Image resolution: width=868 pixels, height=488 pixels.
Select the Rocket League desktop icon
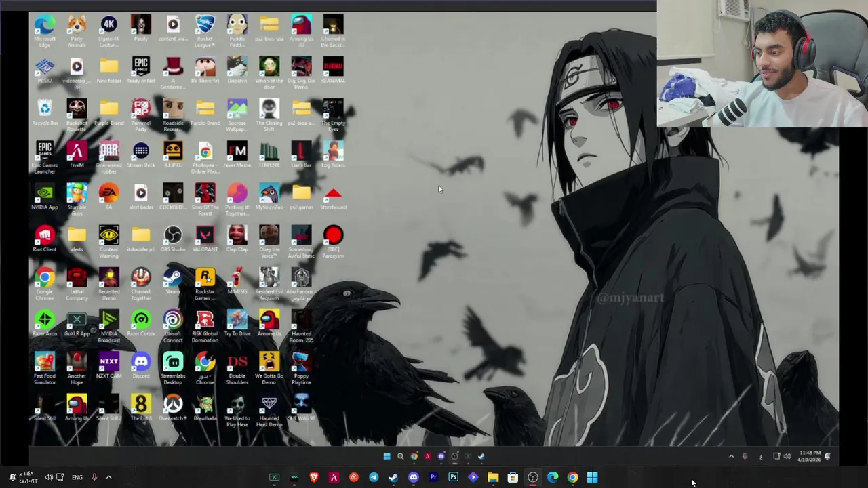coord(205,31)
